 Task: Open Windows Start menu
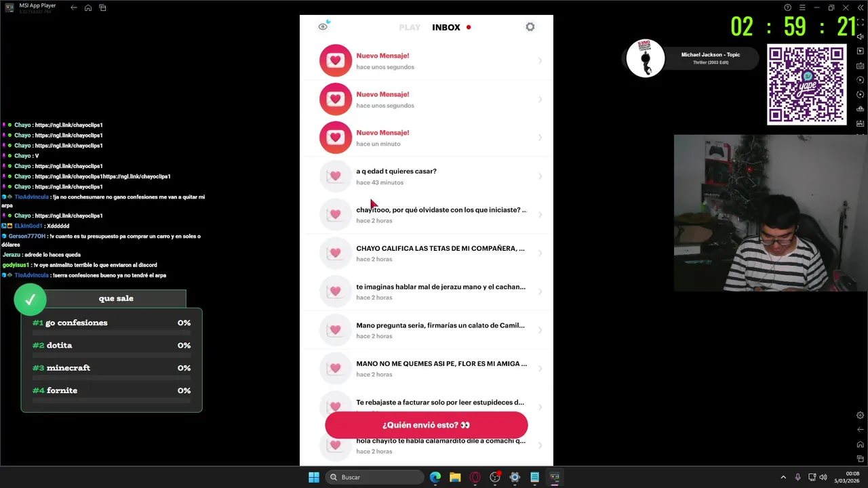click(314, 477)
